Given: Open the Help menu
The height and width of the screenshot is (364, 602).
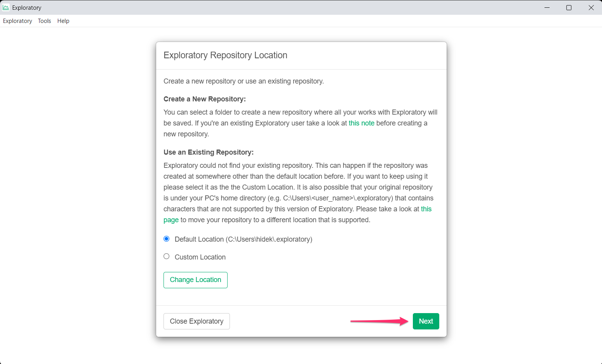Looking at the screenshot, I should click(63, 21).
